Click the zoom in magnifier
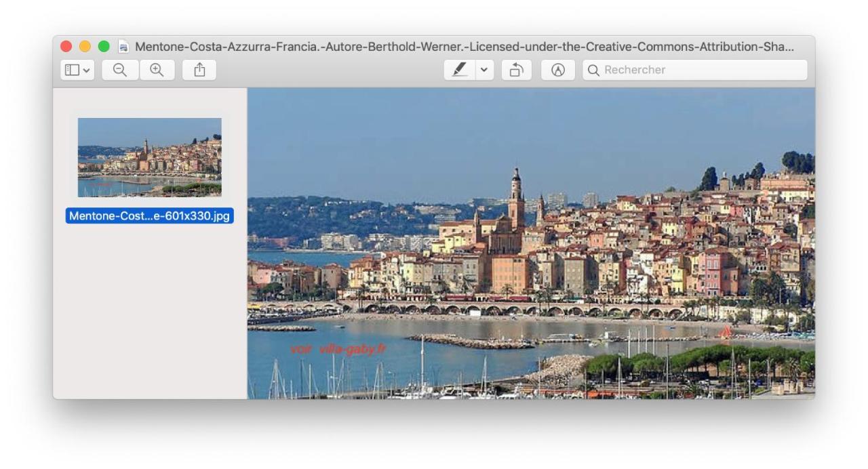Viewport: 868px width, 469px height. coord(157,70)
